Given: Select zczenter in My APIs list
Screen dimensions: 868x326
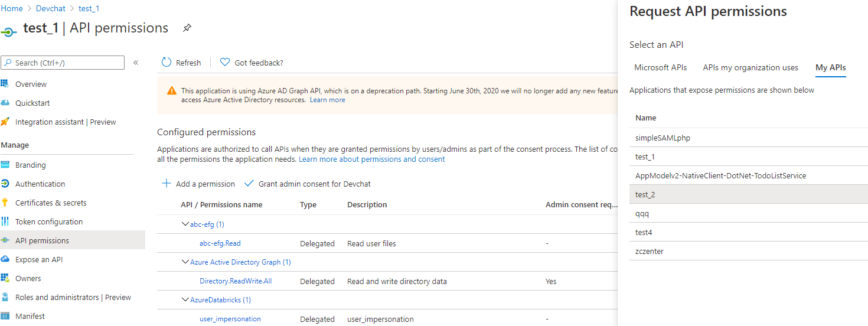Looking at the screenshot, I should click(x=749, y=251).
